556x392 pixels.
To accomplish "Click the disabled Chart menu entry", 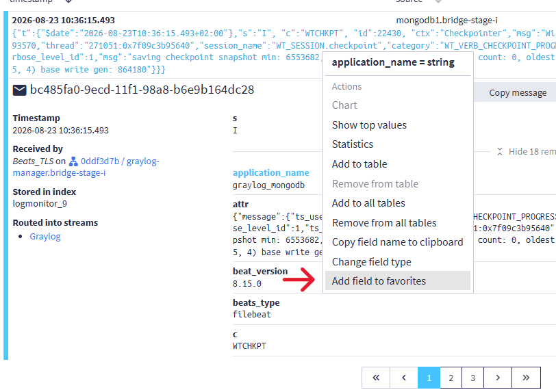I will point(344,105).
